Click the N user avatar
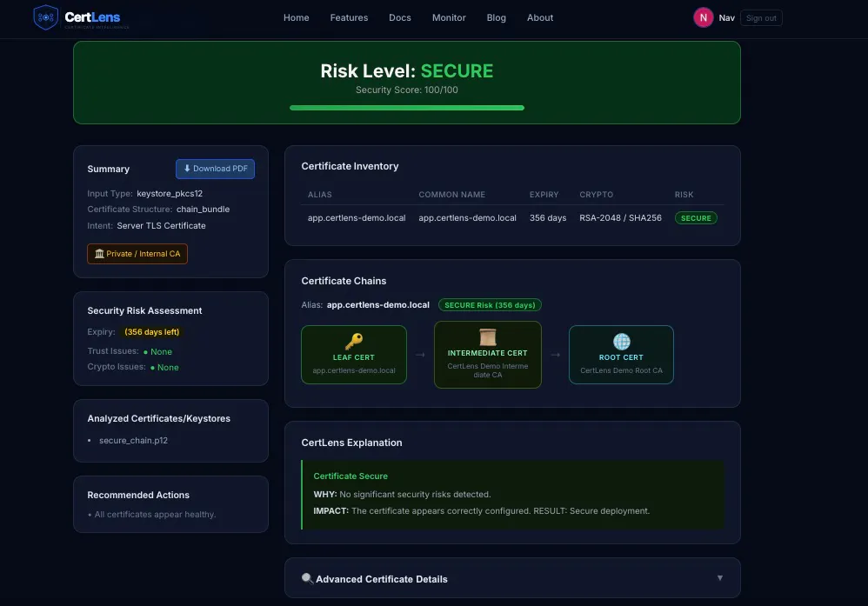The image size is (868, 606). coord(703,17)
